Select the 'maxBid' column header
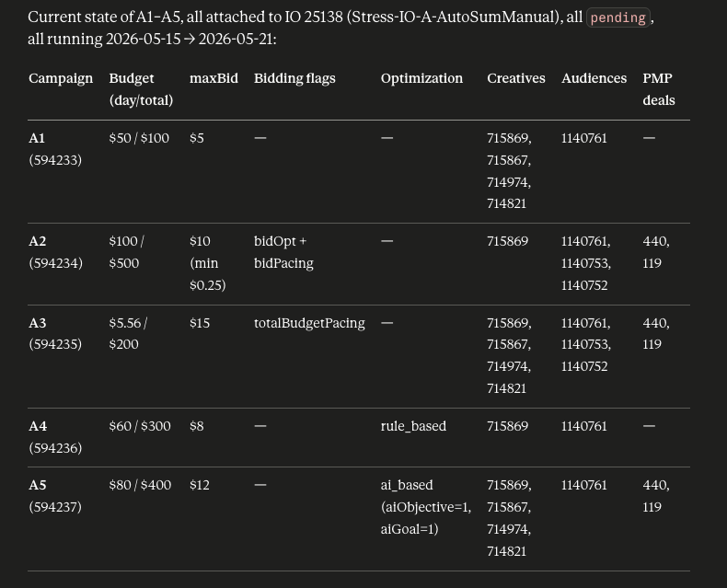 [213, 78]
